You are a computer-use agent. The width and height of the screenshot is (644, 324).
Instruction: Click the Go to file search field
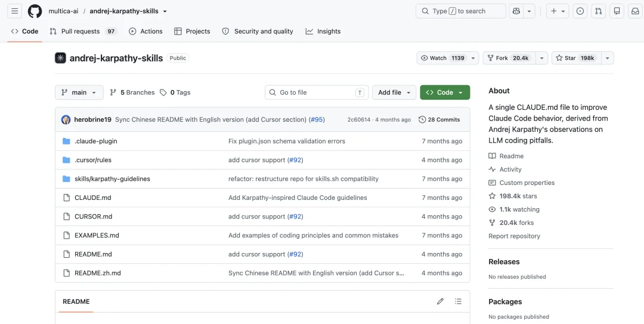[x=317, y=92]
